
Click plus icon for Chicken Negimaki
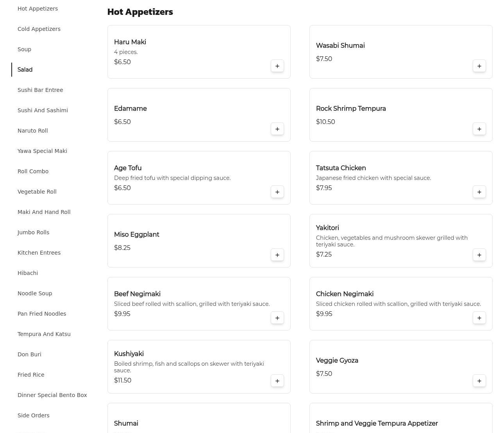(x=479, y=318)
